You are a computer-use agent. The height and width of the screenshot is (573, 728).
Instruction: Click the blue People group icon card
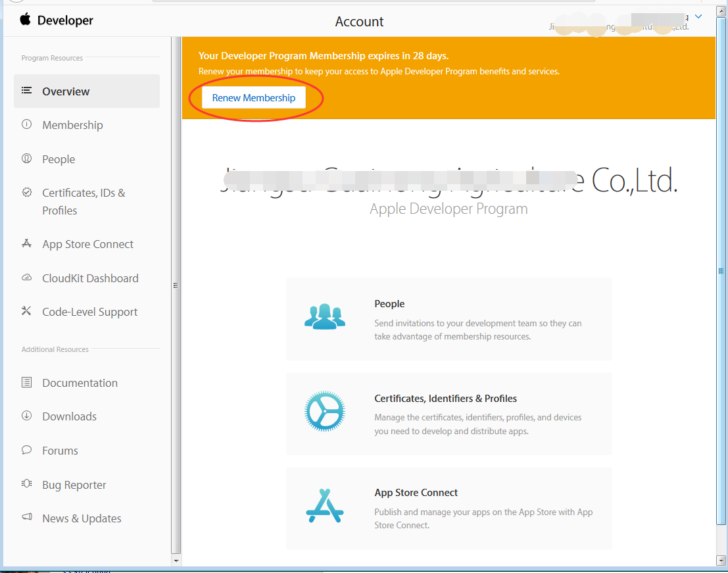click(324, 316)
